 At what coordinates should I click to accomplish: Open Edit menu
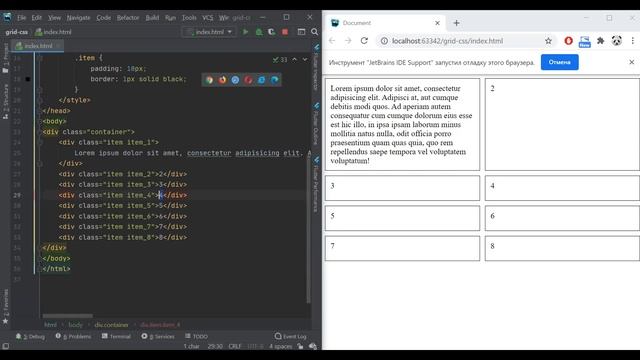37,18
